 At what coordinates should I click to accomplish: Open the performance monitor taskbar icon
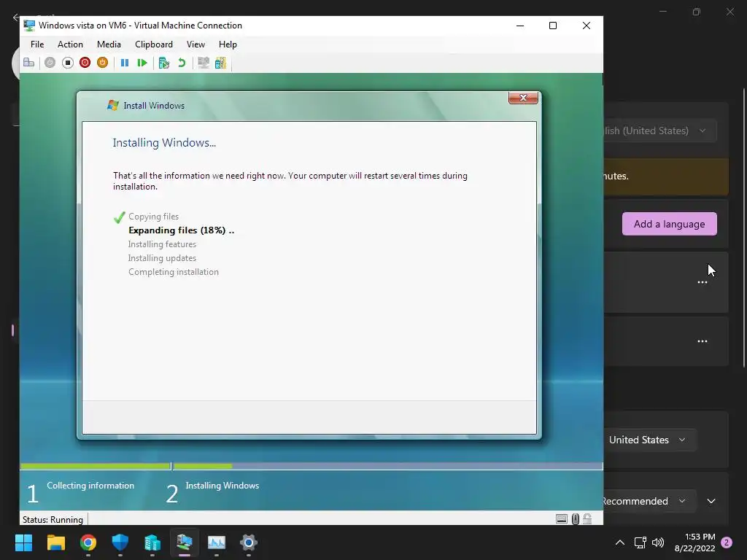[216, 542]
